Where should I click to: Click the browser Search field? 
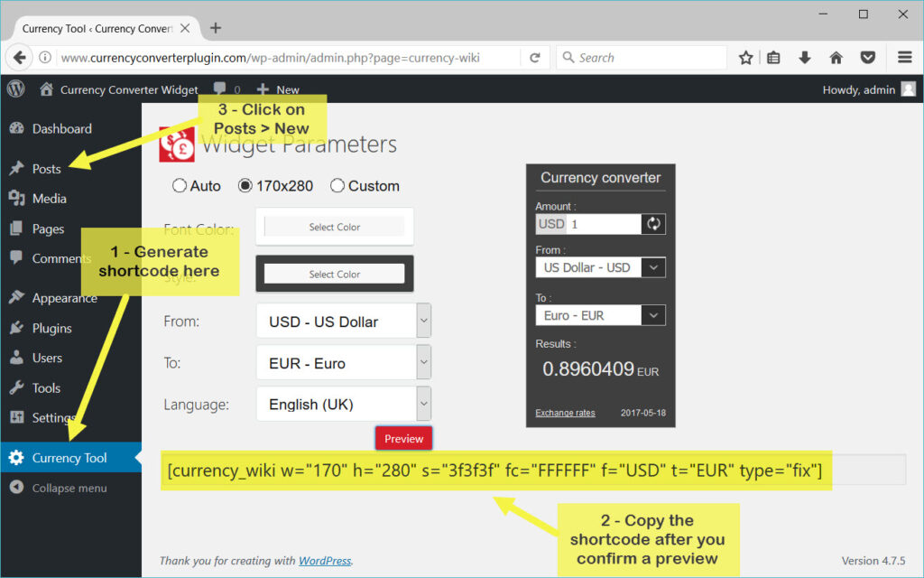642,57
